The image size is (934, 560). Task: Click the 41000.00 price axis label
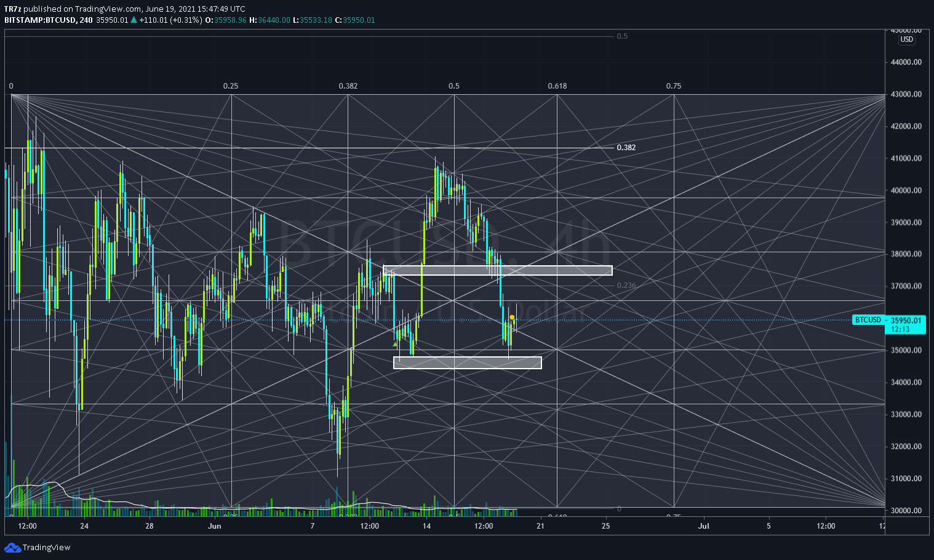906,158
